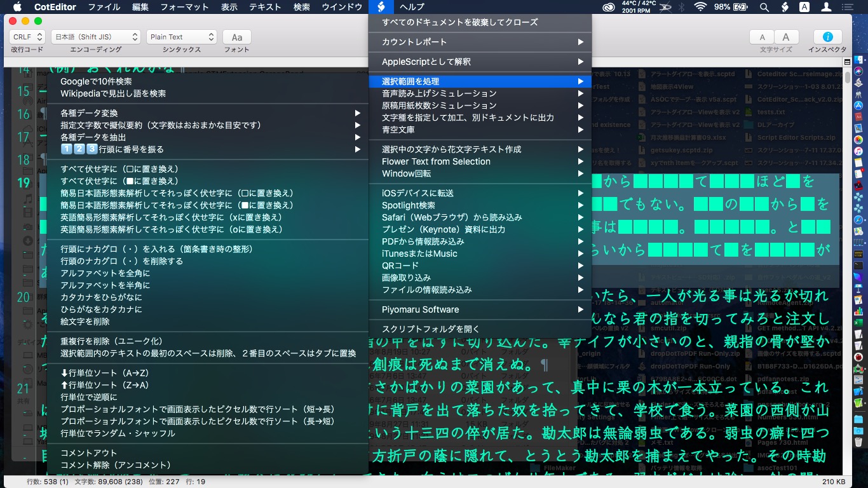Image resolution: width=868 pixels, height=488 pixels.
Task: Click the Bluetooth status icon
Action: tap(682, 7)
